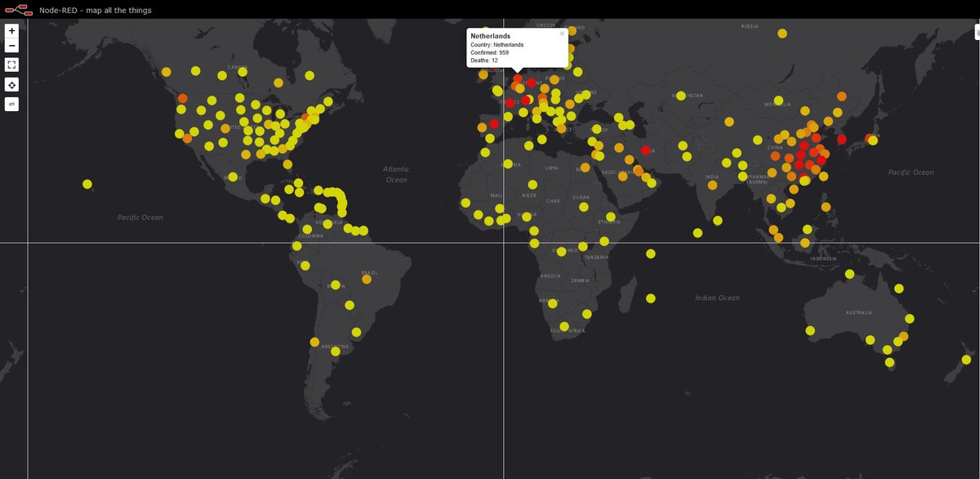The image size is (980, 479).
Task: Close the Netherlands info popup
Action: [563, 32]
